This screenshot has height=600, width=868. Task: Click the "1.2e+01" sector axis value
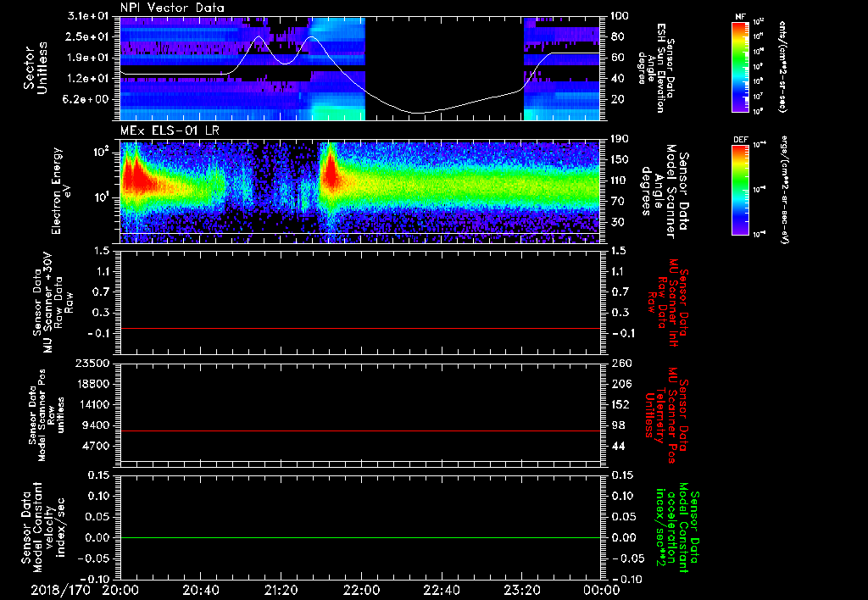[88, 79]
